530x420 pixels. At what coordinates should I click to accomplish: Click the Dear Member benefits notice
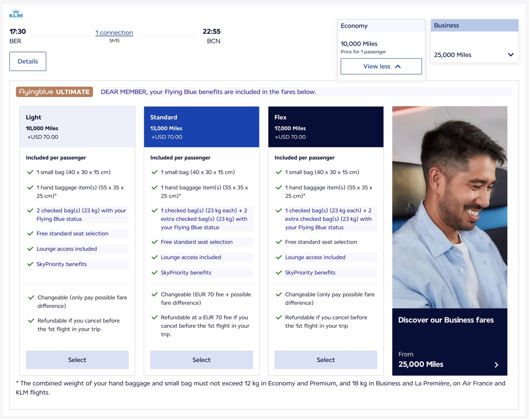pyautogui.click(x=209, y=92)
